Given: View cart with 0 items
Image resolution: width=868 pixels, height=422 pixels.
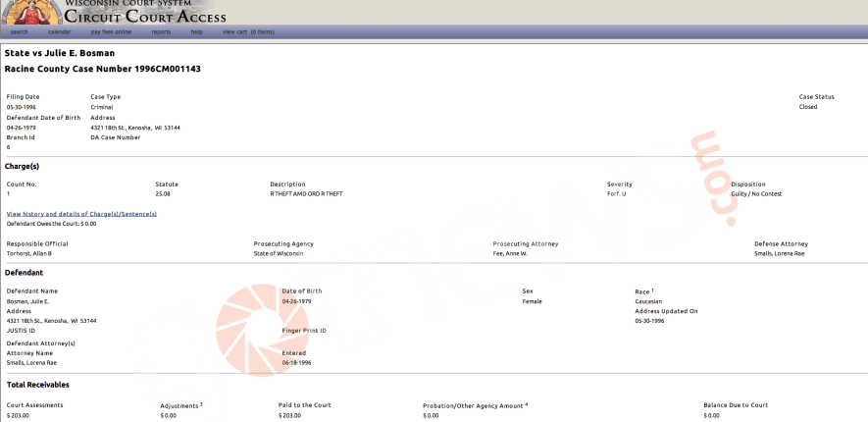Looking at the screenshot, I should [x=248, y=32].
